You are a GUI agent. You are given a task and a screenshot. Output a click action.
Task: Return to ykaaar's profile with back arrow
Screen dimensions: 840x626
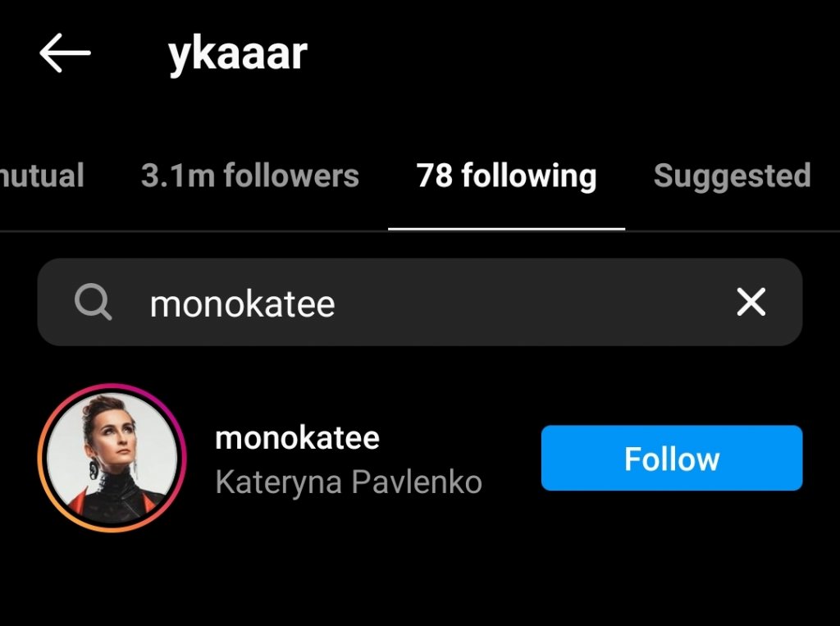pos(65,53)
